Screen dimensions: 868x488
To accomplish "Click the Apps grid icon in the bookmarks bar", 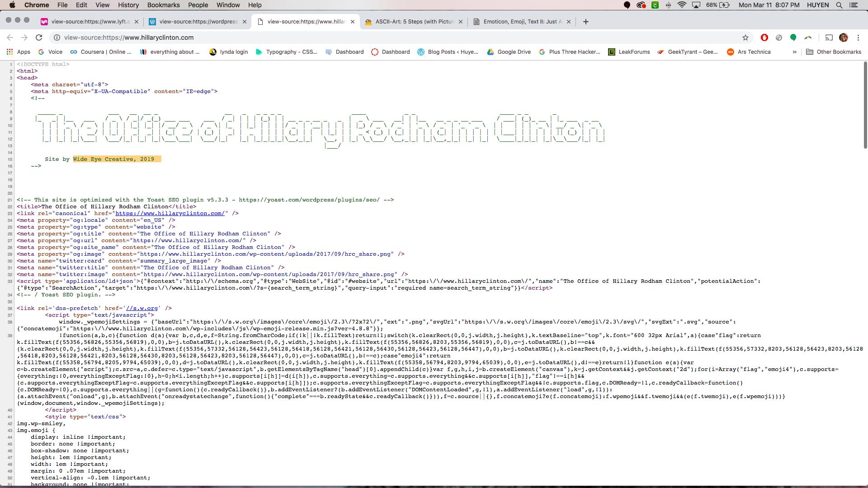I will tap(9, 52).
